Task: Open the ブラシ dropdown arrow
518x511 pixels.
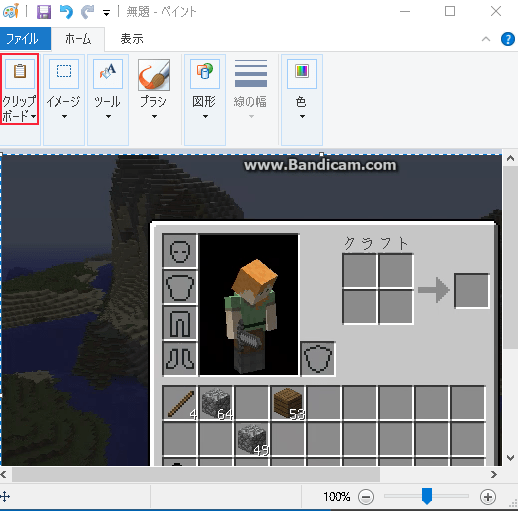Action: (154, 117)
